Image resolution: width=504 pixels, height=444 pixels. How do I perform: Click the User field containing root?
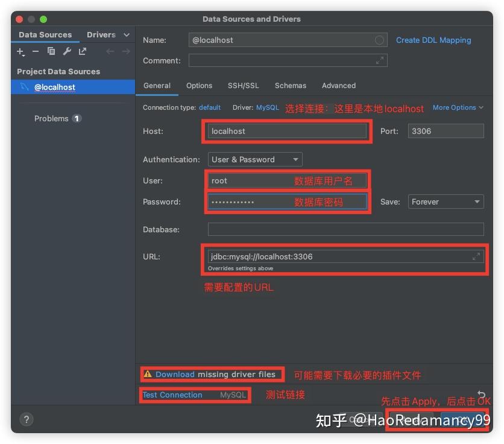pyautogui.click(x=287, y=181)
